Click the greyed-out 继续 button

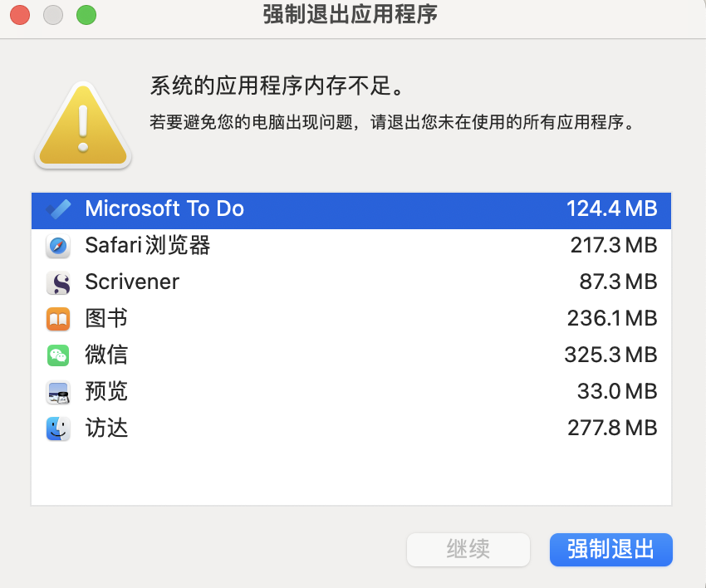[x=468, y=549]
